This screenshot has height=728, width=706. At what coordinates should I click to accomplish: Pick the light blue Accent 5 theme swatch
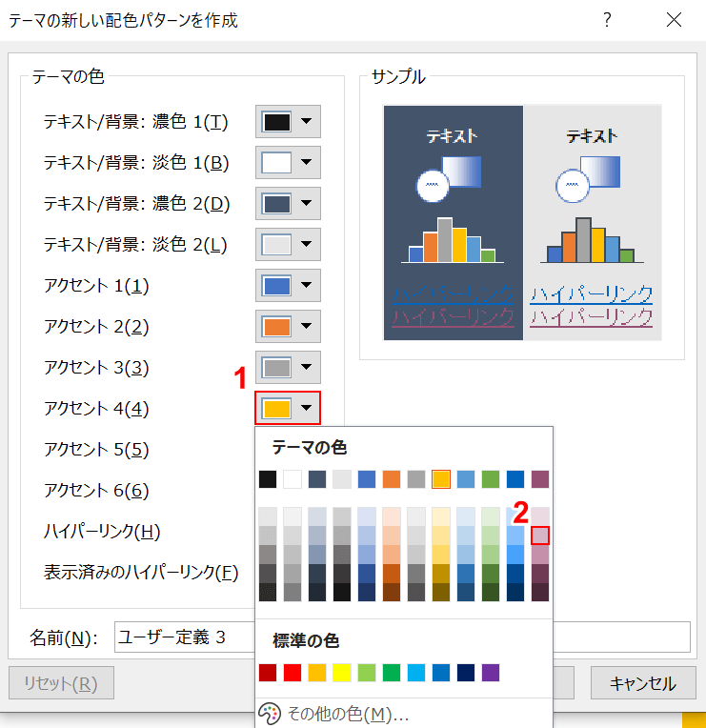(x=466, y=479)
